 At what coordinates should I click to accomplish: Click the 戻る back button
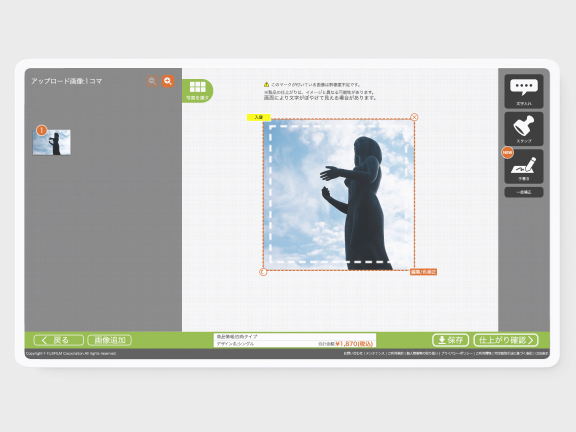[x=59, y=340]
